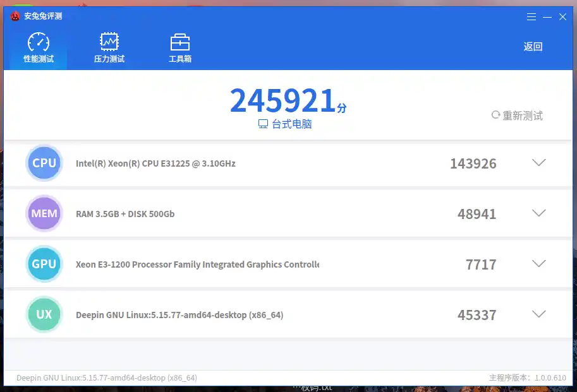Close the AnTuTu window
577x392 pixels.
click(x=562, y=16)
